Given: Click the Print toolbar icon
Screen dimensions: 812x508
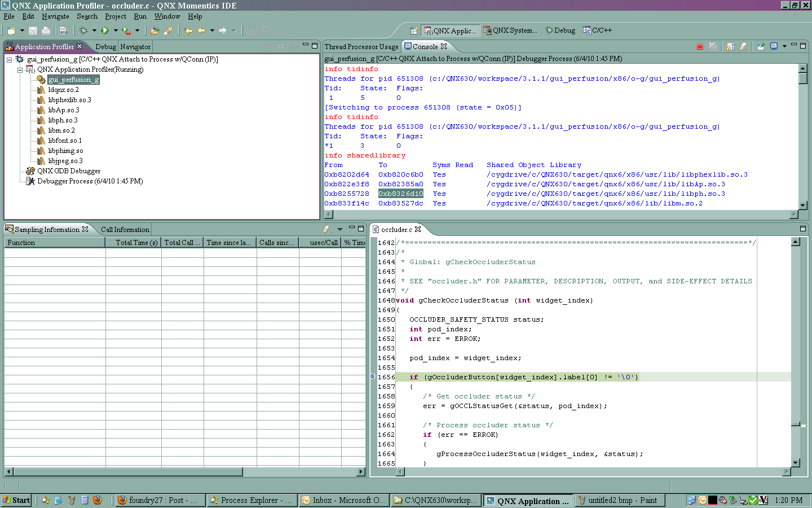Looking at the screenshot, I should tap(46, 30).
